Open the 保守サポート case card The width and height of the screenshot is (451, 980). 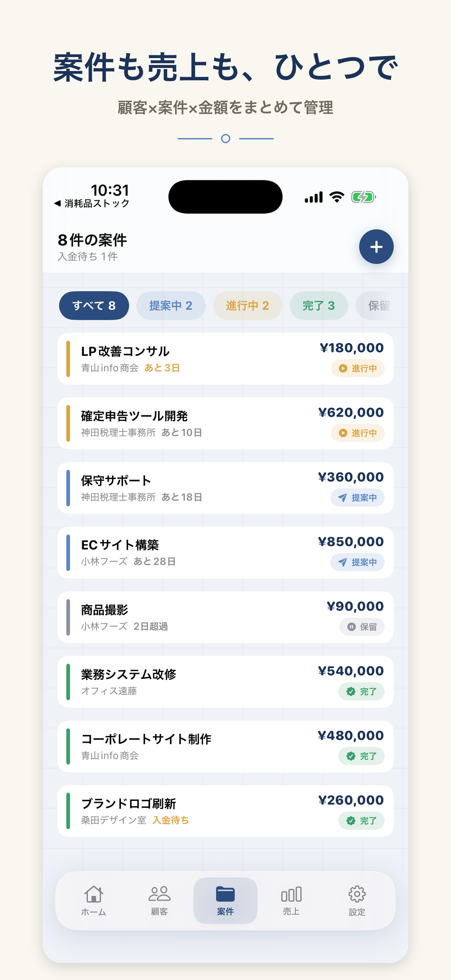pyautogui.click(x=225, y=488)
